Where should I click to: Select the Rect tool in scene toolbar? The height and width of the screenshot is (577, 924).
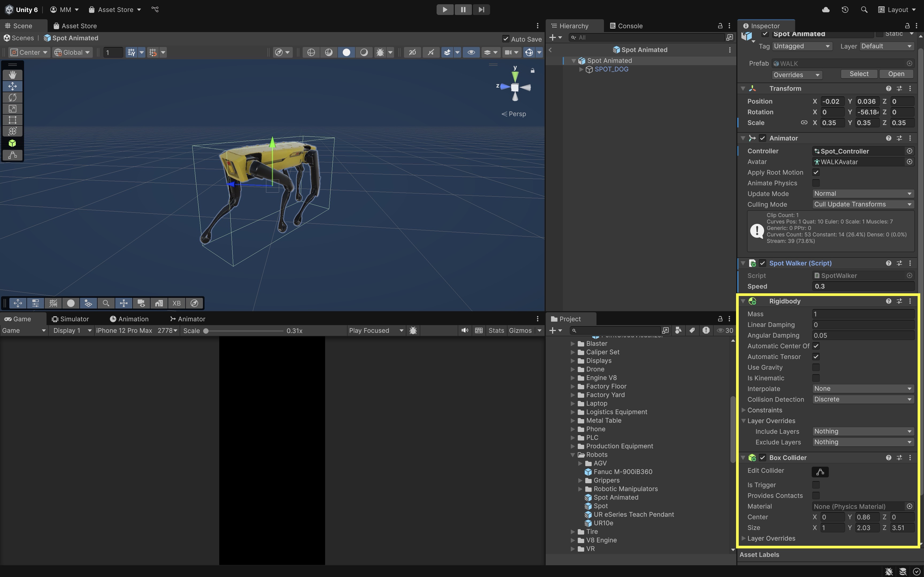12,120
